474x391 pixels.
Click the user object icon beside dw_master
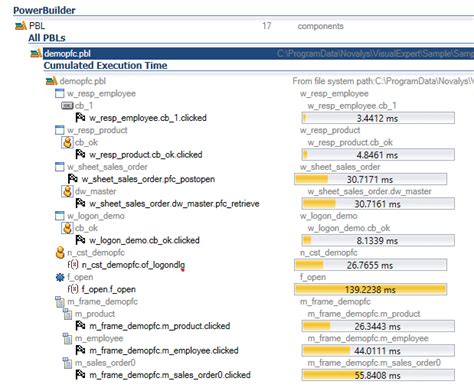[67, 191]
